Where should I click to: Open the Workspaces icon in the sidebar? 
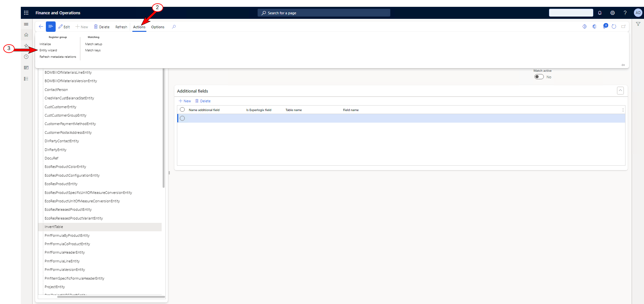[x=26, y=68]
